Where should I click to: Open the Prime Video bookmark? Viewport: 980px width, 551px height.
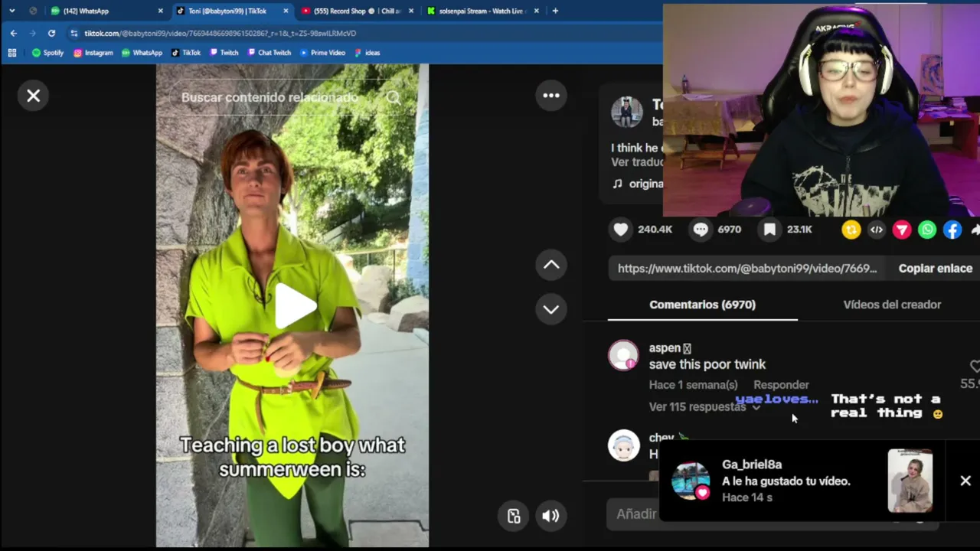coord(322,53)
